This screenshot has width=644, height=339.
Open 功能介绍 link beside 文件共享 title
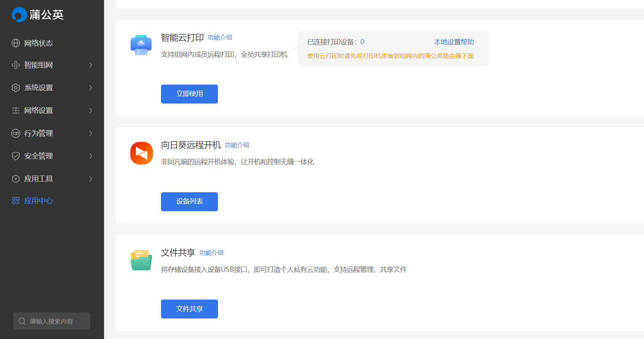212,253
